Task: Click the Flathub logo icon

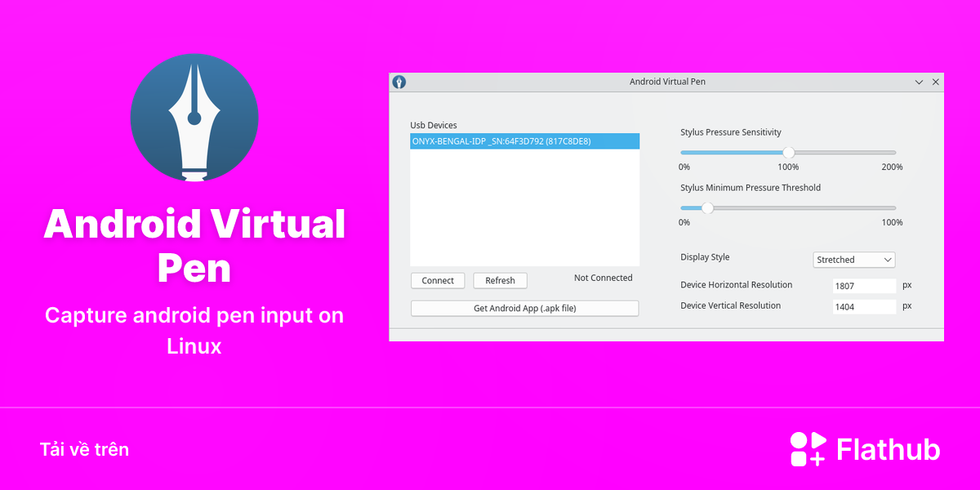Action: click(x=808, y=449)
